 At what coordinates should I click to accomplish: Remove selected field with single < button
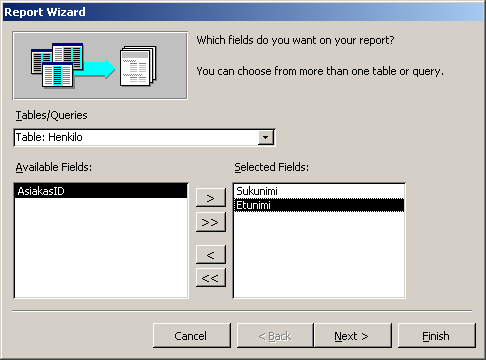point(211,255)
